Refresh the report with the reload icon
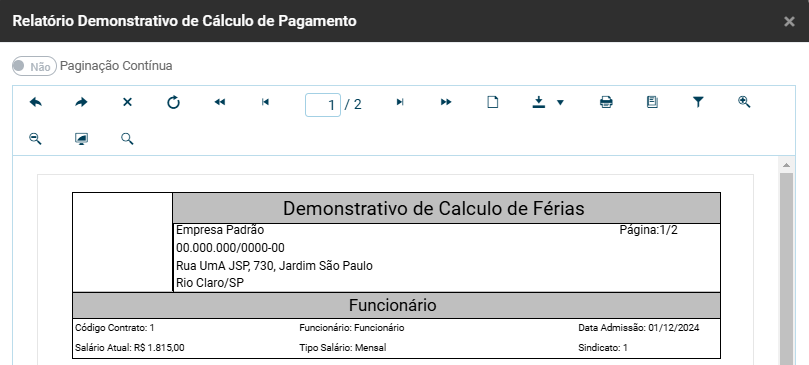This screenshot has width=809, height=365. coord(173,102)
